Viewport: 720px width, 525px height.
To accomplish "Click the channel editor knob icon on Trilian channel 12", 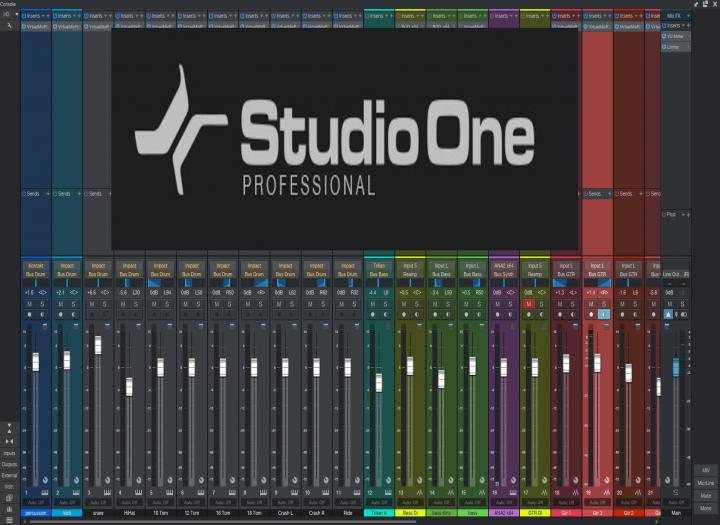I will click(x=388, y=480).
